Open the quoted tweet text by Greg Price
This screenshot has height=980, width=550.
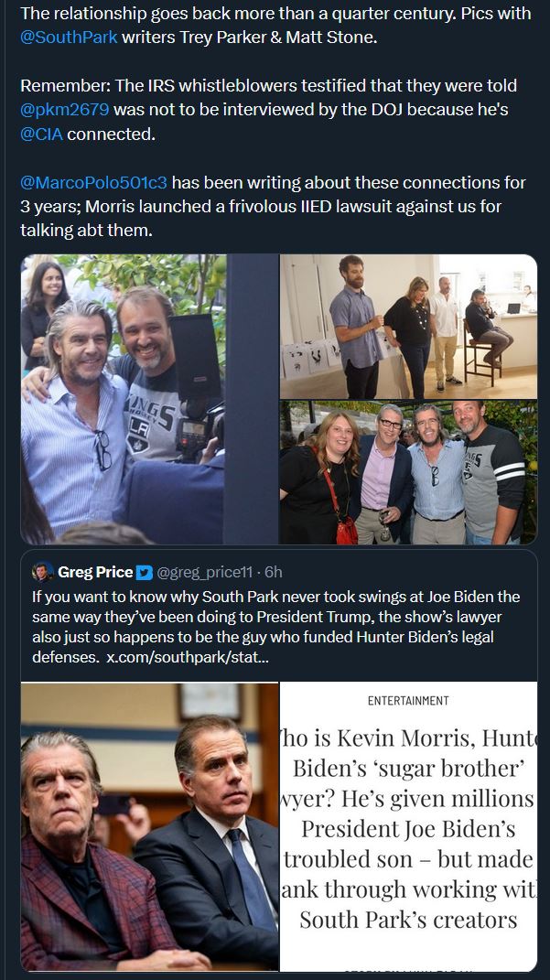click(275, 627)
